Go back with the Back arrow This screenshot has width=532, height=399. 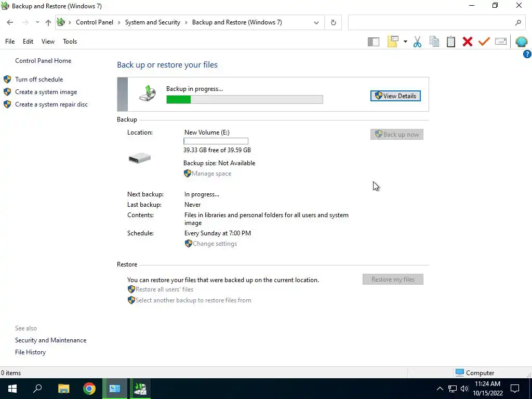10,22
